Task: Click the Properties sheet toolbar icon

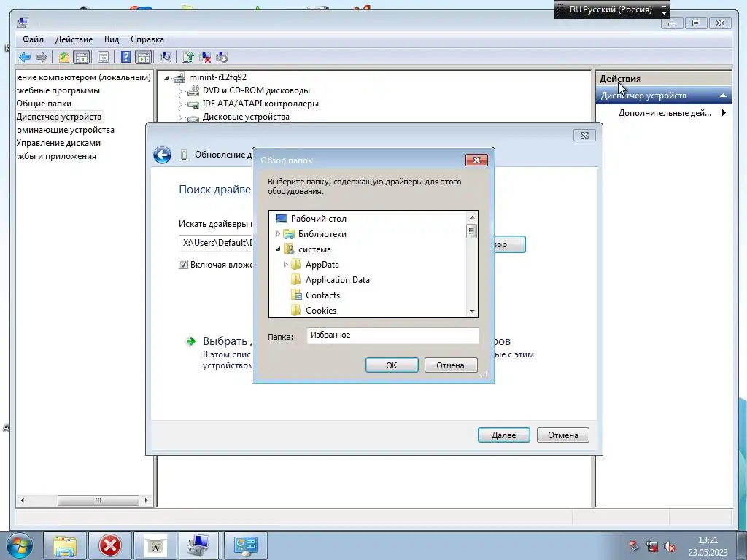Action: tap(103, 58)
